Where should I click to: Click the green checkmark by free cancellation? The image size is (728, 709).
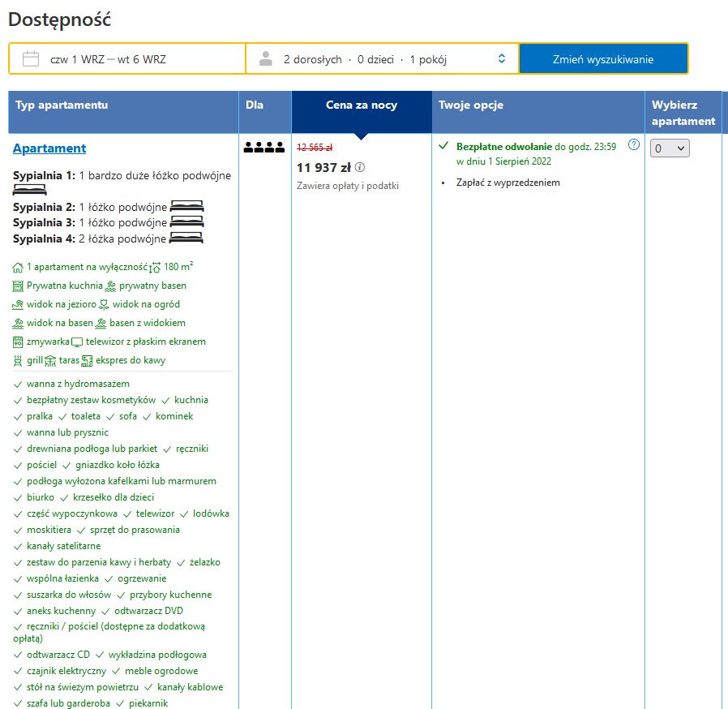443,146
